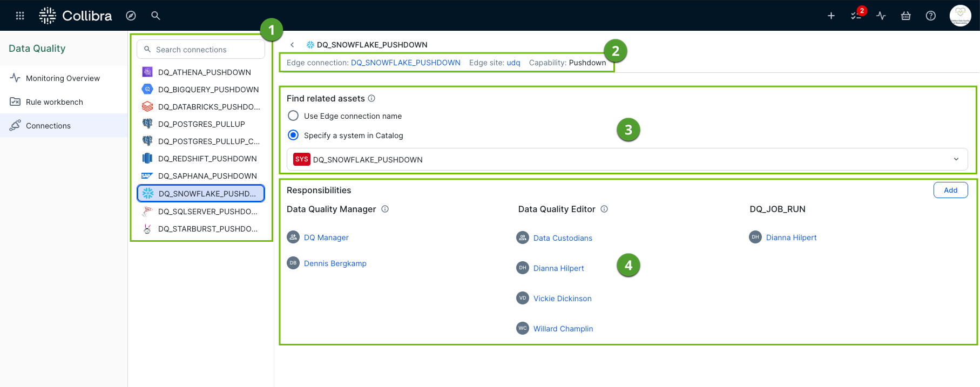Click the SQL Server connection icon
980x387 pixels.
[147, 211]
